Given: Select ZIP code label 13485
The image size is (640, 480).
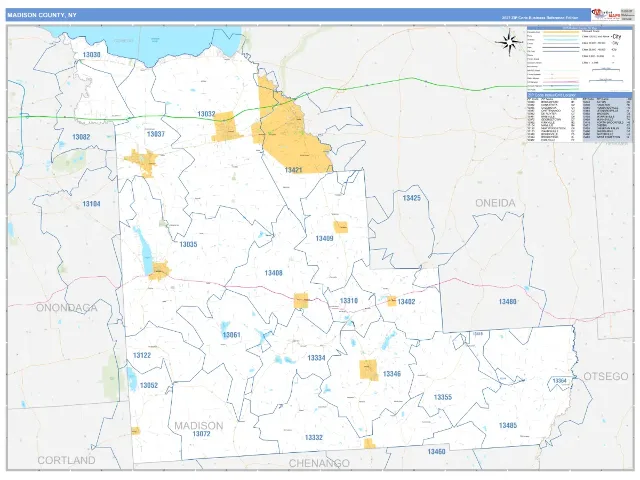Looking at the screenshot, I should (508, 426).
